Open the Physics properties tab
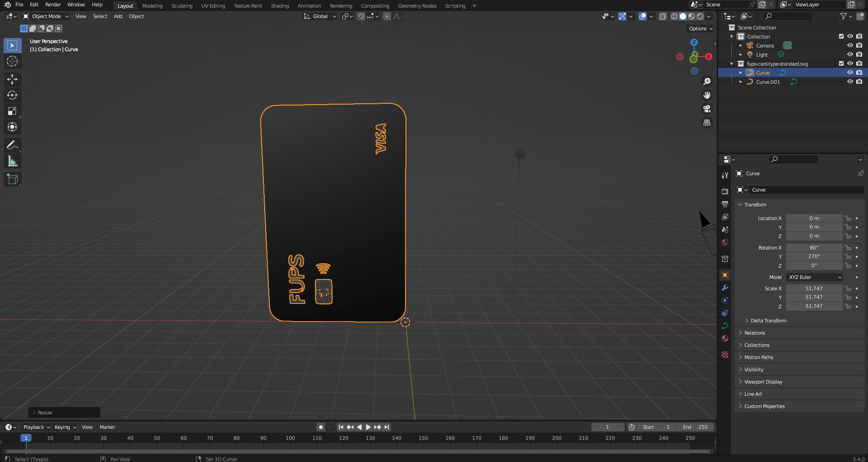Screen dimensions: 868x462 click(x=725, y=300)
